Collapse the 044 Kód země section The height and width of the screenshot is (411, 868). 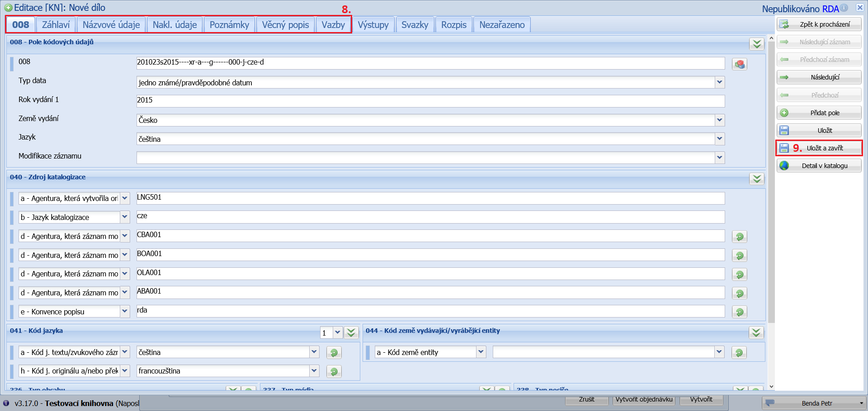756,333
